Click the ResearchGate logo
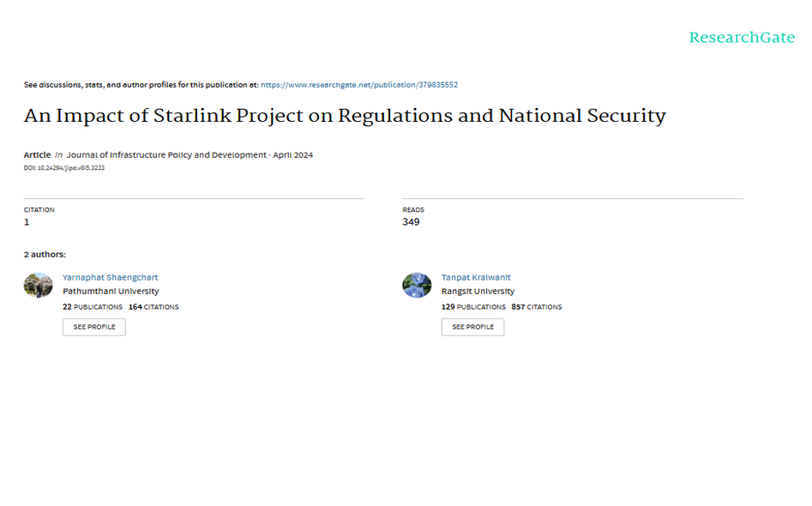The height and width of the screenshot is (506, 812). click(742, 38)
